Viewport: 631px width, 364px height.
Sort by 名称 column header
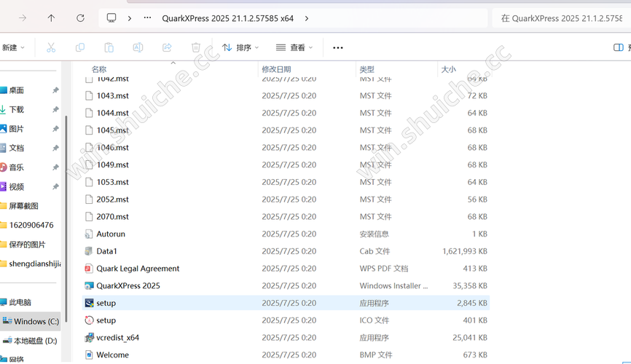99,69
